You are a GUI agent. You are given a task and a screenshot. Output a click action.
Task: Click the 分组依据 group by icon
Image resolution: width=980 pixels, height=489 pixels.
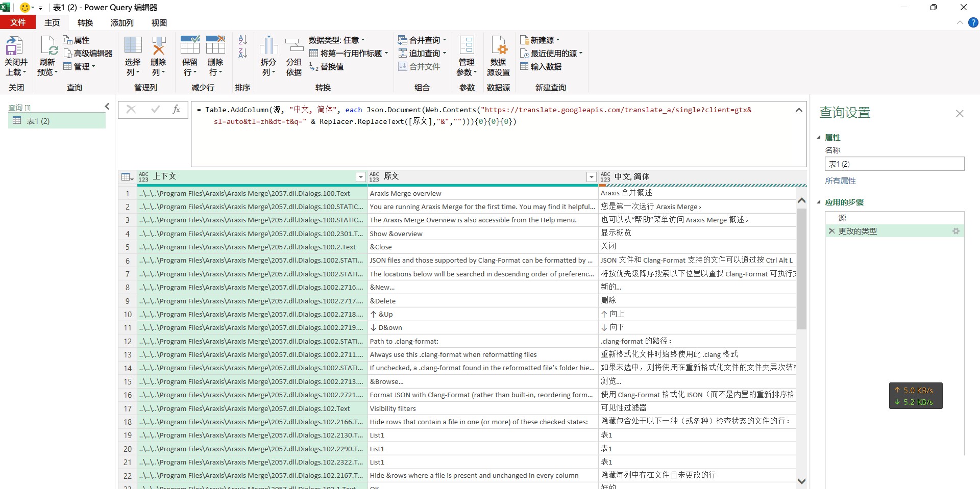[294, 45]
